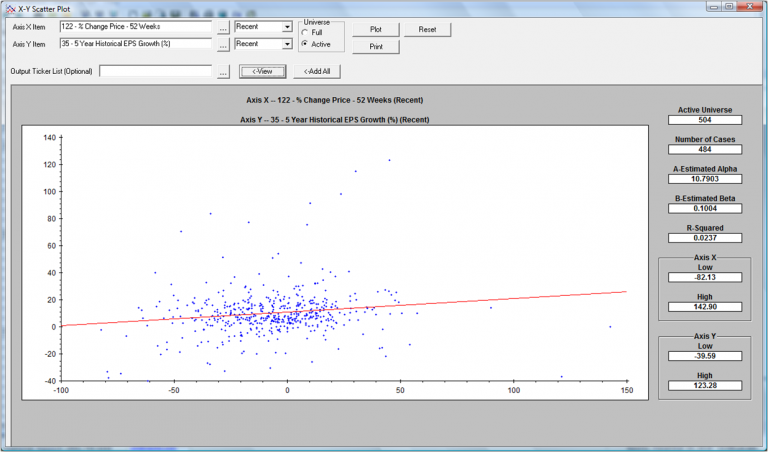The width and height of the screenshot is (768, 452).
Task: Click the <-Add All button
Action: point(318,72)
